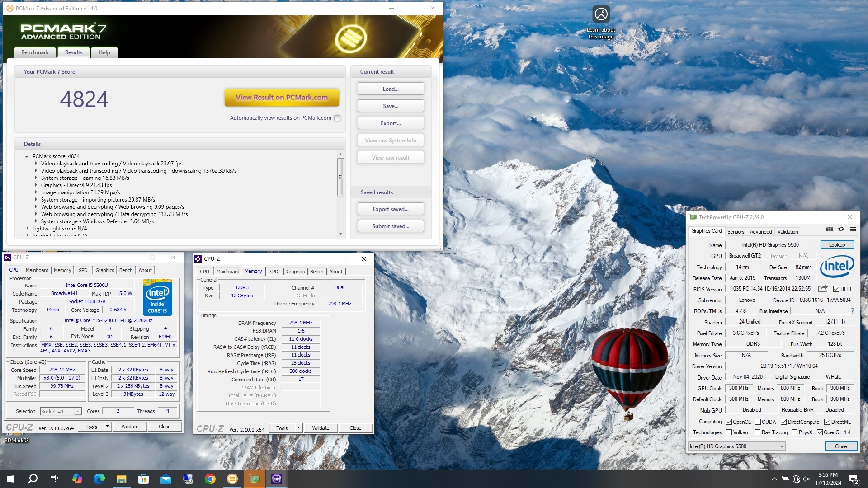Toggle the UEFI checkbox in GPU-Z
The height and width of the screenshot is (488, 868).
(836, 289)
